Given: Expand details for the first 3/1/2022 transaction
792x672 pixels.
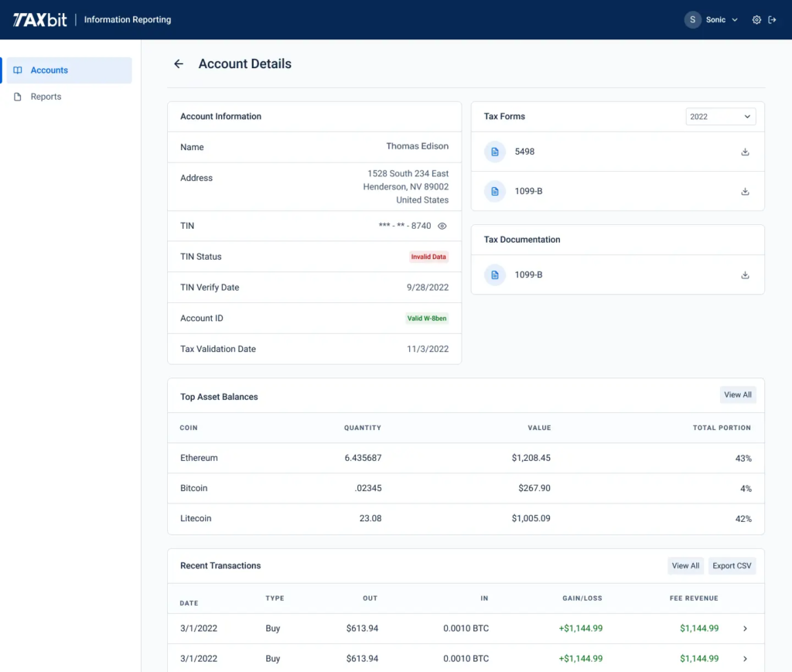Looking at the screenshot, I should click(745, 628).
